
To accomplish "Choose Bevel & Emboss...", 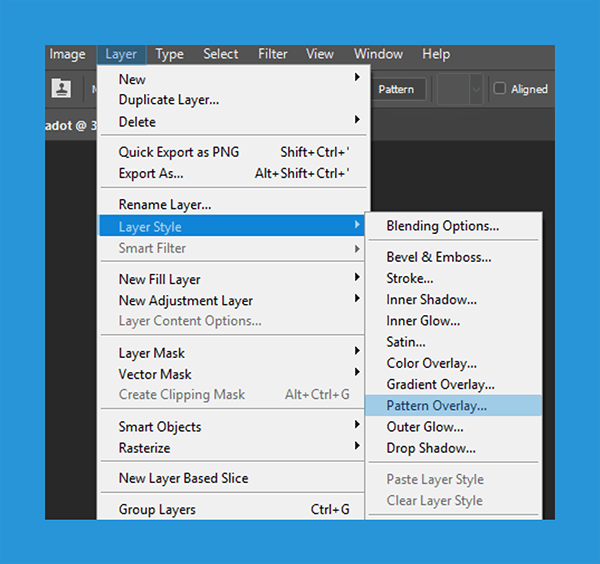I will pyautogui.click(x=454, y=257).
